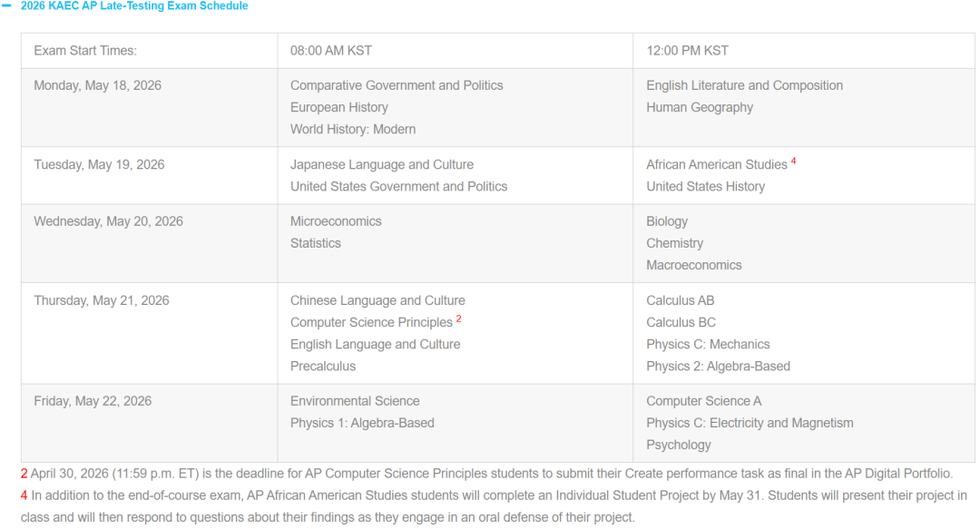
Task: Select Physics C: Electricity and Magnetism
Action: 750,423
